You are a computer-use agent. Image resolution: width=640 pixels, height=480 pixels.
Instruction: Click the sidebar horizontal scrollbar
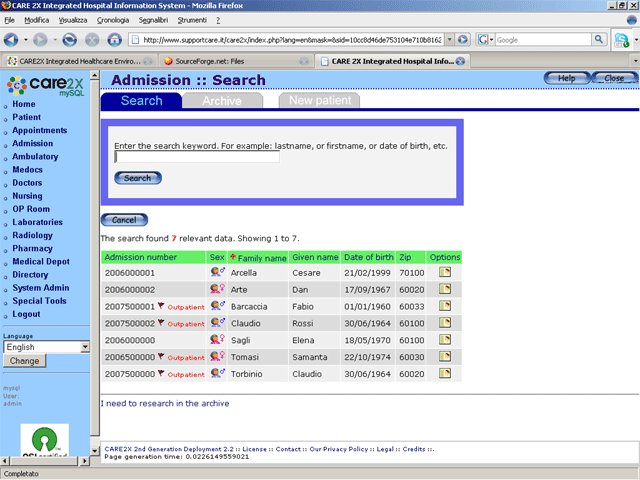tap(44, 461)
